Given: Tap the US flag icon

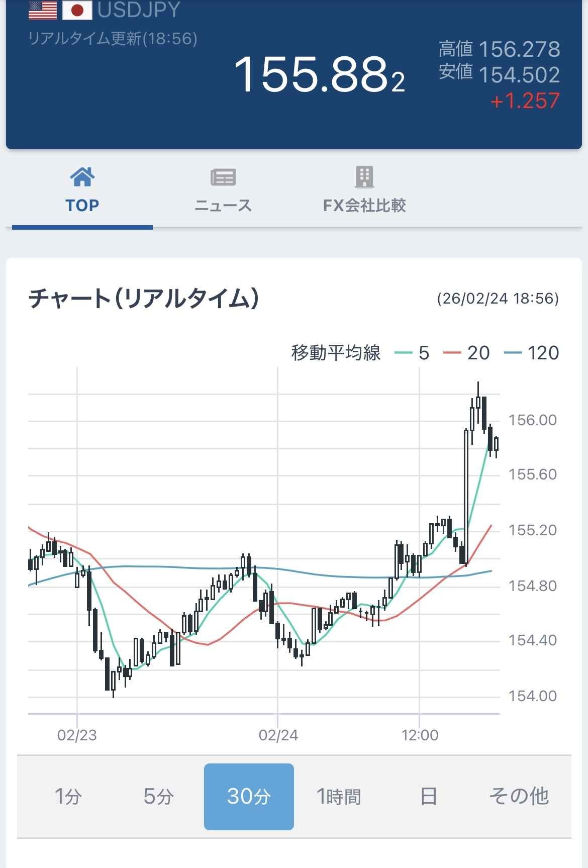Looking at the screenshot, I should [x=43, y=10].
